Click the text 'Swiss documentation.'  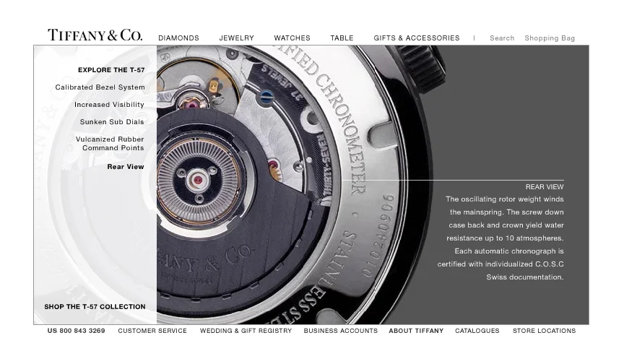525,277
